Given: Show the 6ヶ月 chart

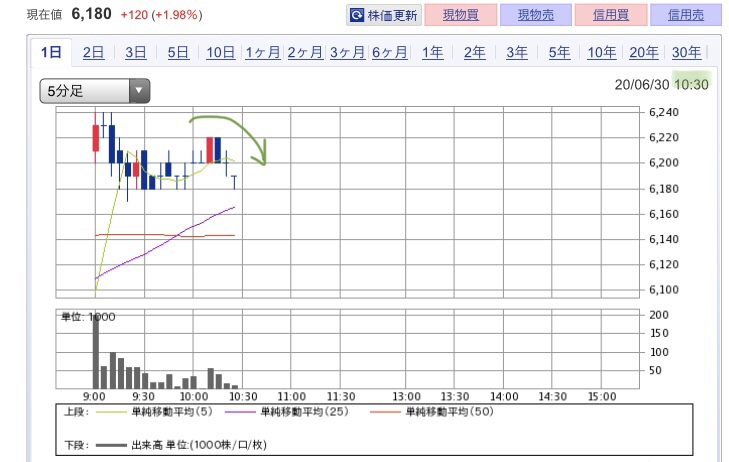Looking at the screenshot, I should [390, 52].
